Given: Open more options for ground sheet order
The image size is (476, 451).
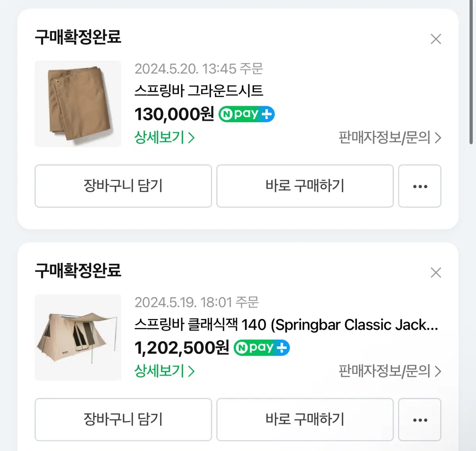Looking at the screenshot, I should click(x=420, y=186).
